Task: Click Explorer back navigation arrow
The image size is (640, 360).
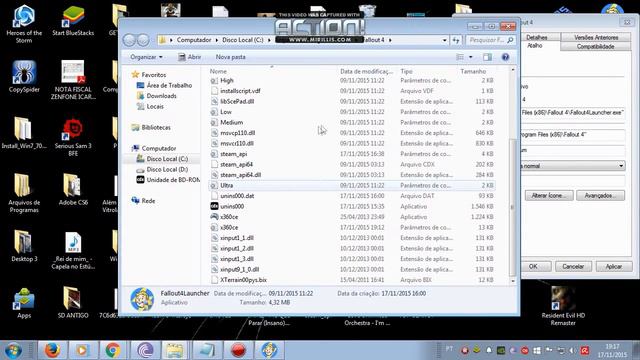Action: pyautogui.click(x=129, y=40)
